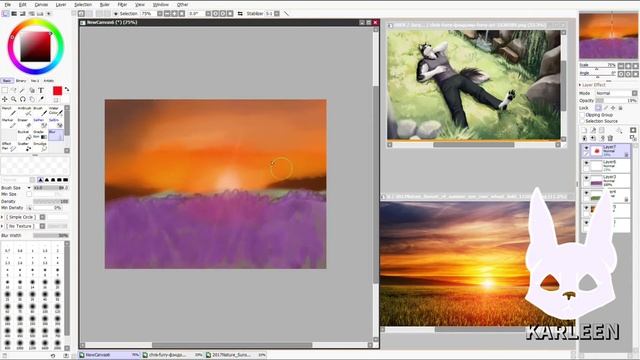
Task: Open the Filter menu
Action: coord(122,4)
